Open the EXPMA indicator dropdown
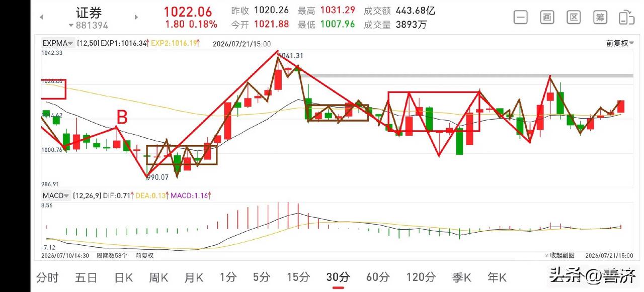This screenshot has width=644, height=292. tap(58, 43)
